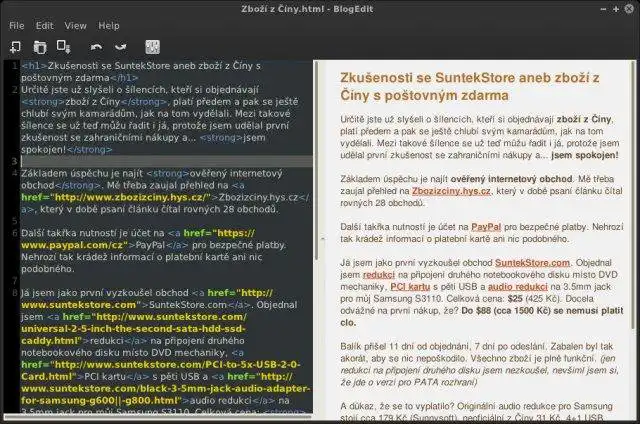Open the View menu
This screenshot has width=640, height=424.
pos(76,26)
